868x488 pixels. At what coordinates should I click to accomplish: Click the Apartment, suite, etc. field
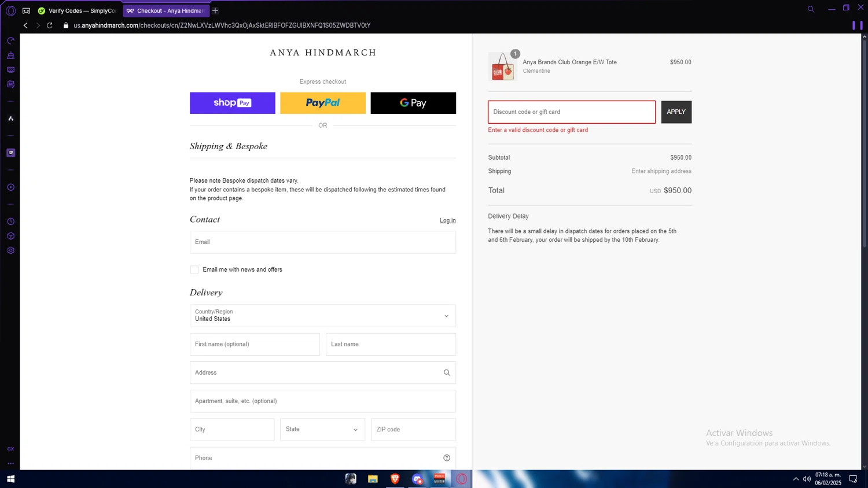[x=323, y=401]
